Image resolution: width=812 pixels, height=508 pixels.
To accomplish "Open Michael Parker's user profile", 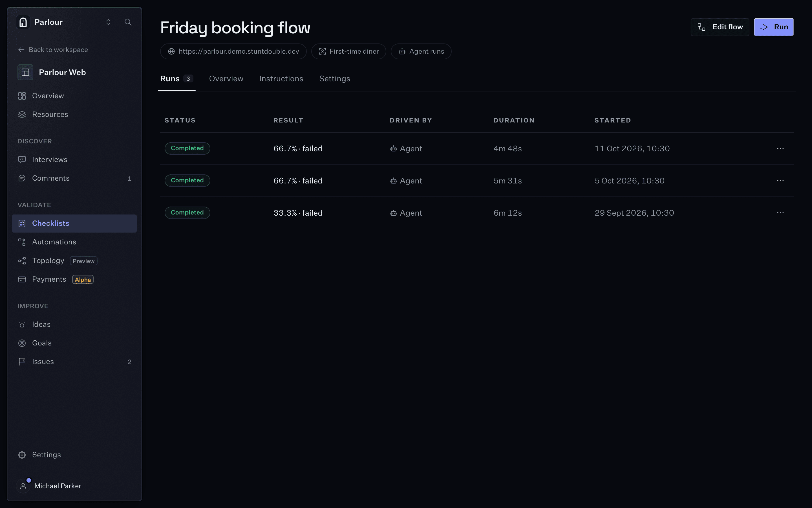I will tap(74, 486).
